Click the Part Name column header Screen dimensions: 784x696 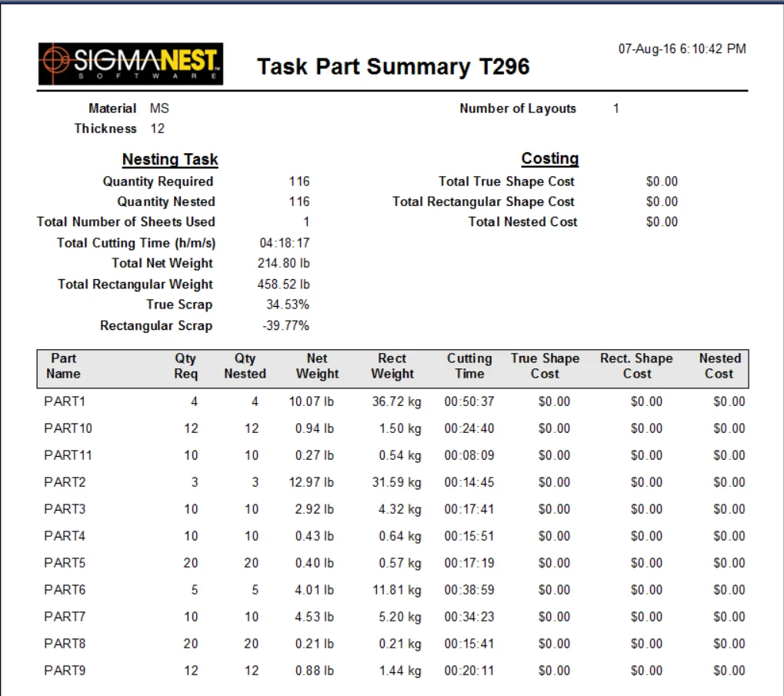(x=63, y=366)
